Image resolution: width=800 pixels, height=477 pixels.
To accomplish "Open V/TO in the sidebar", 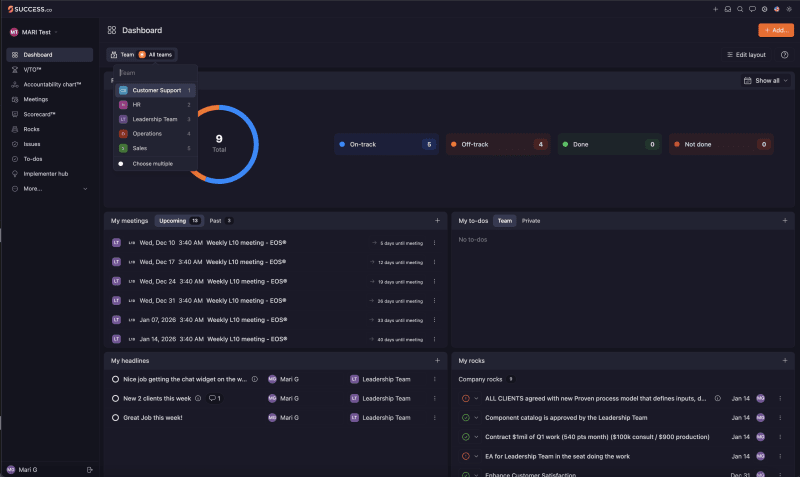I will [49, 69].
